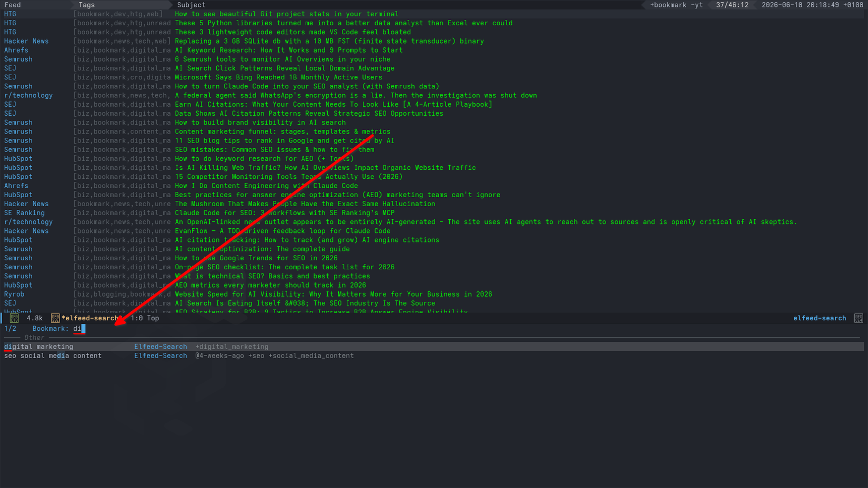
Task: Click the Feed column header
Action: (x=13, y=5)
